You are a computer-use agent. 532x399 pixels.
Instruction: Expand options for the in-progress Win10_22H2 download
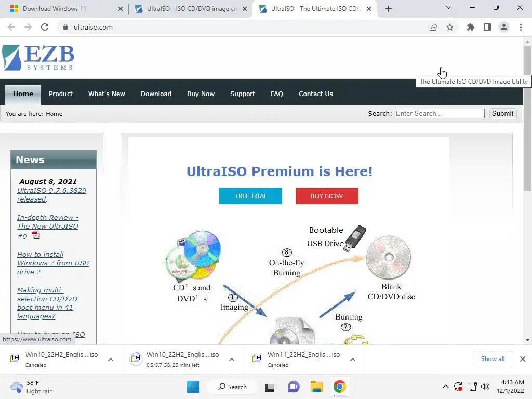(x=232, y=360)
